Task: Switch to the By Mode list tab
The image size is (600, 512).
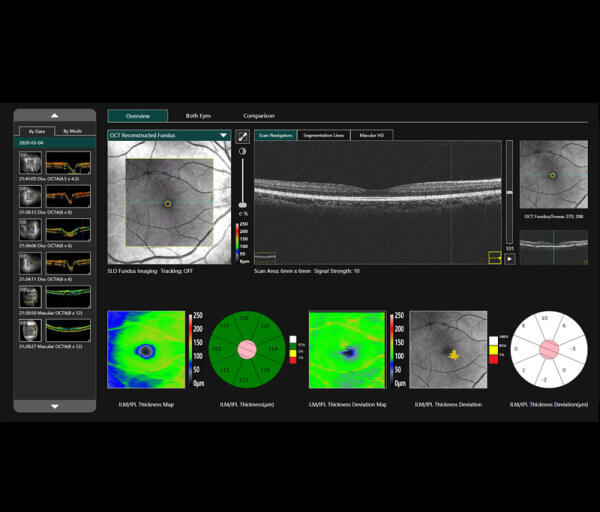Action: (73, 131)
